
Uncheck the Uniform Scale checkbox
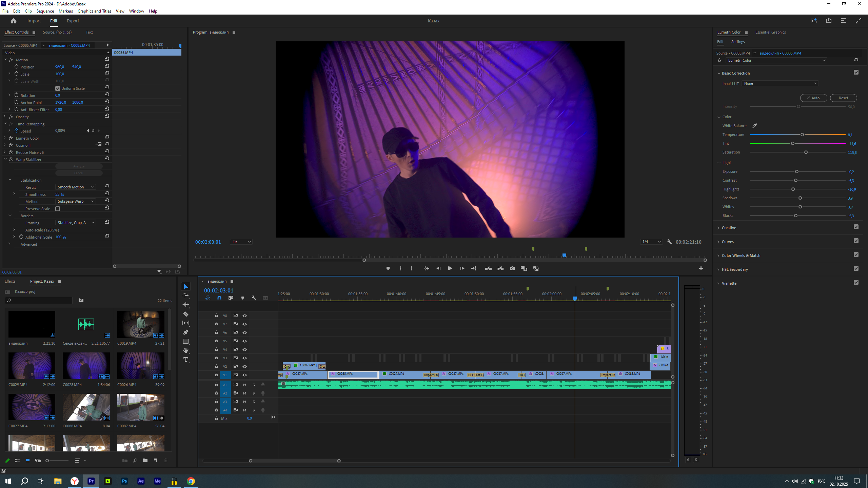click(x=58, y=88)
